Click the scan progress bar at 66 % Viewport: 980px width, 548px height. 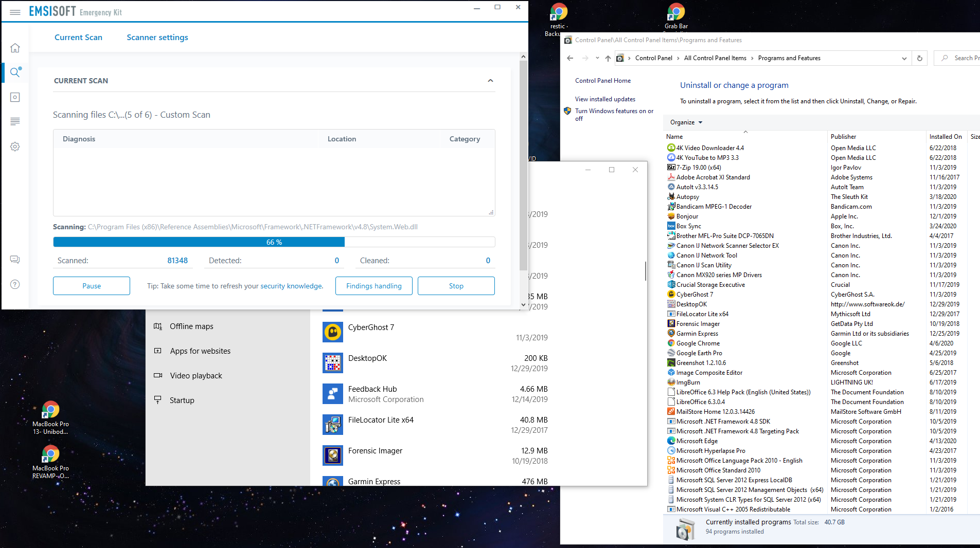[x=274, y=242]
